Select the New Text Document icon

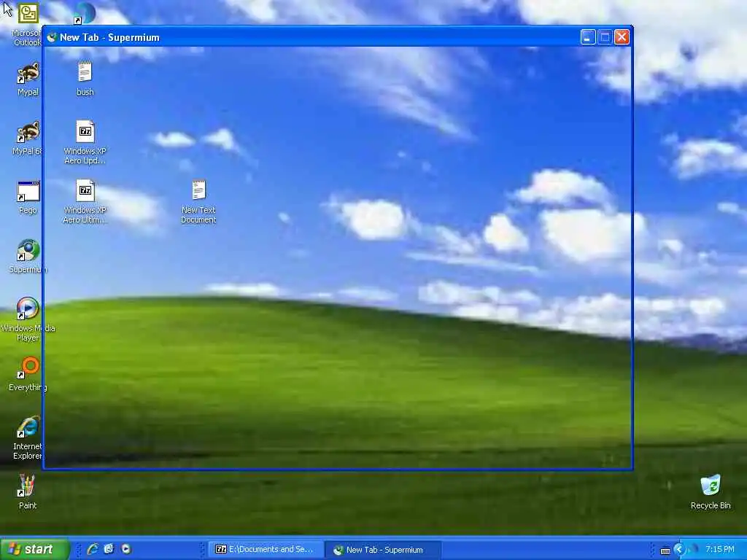point(198,190)
